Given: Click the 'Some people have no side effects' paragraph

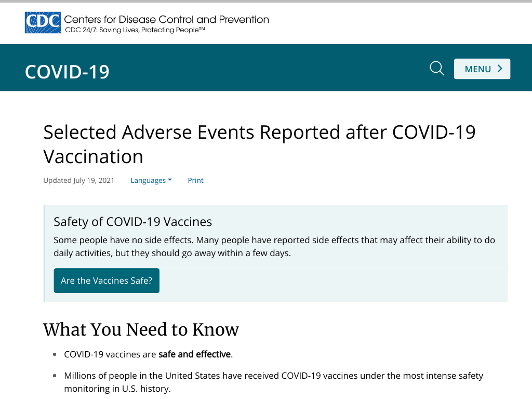Looking at the screenshot, I should [274, 247].
